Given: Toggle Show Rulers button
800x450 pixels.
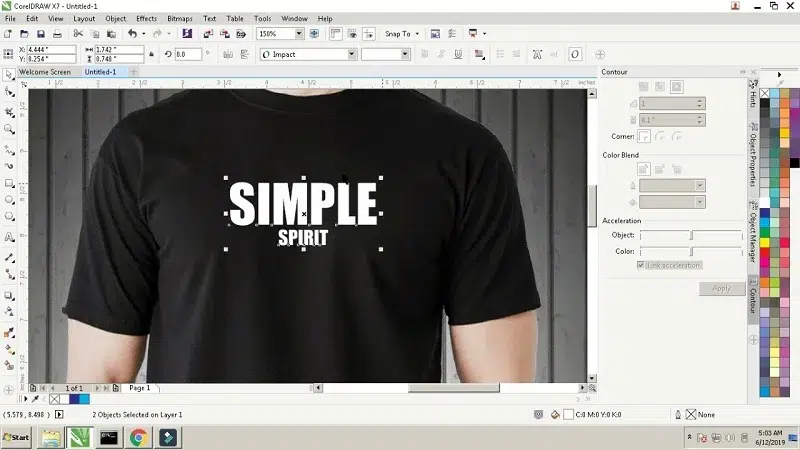Looking at the screenshot, I should coord(335,34).
